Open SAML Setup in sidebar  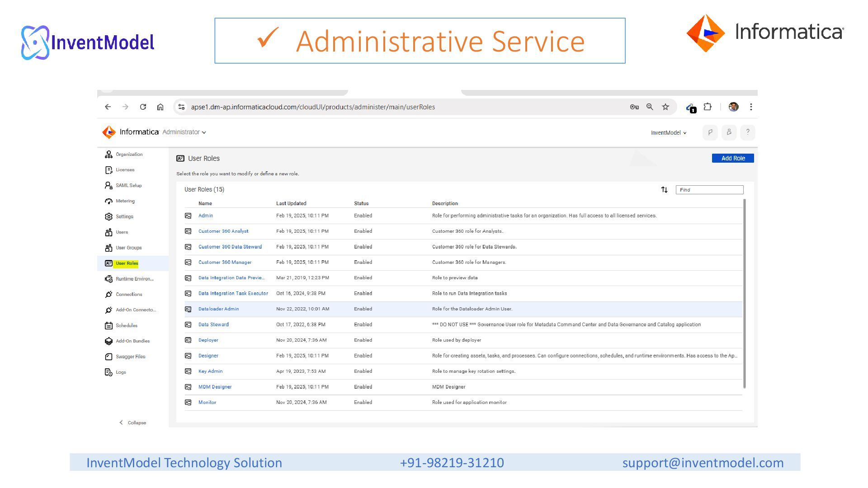129,186
